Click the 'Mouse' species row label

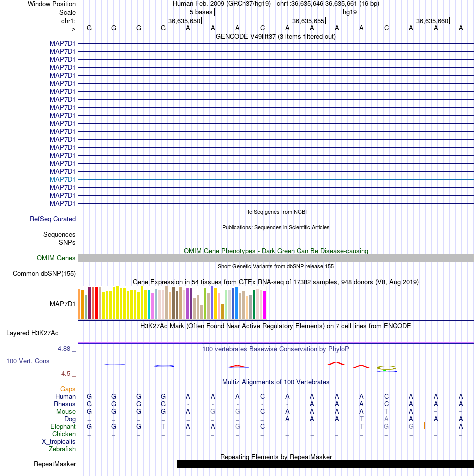click(66, 411)
